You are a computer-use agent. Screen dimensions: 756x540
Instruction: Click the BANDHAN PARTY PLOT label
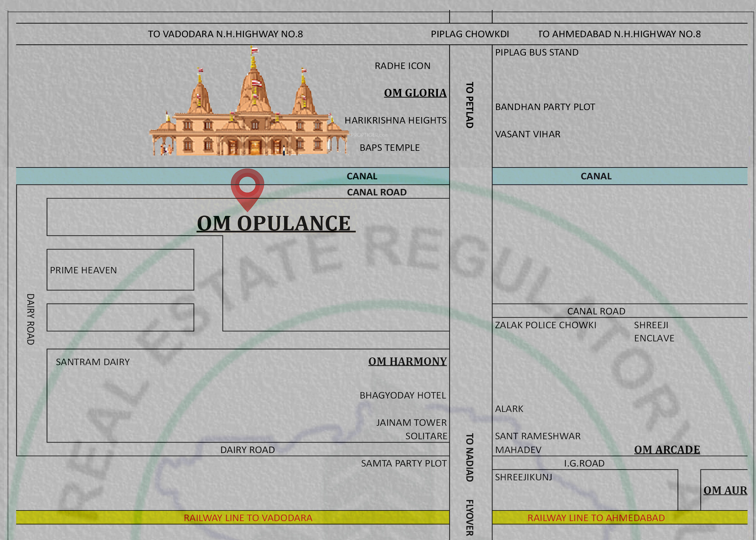(545, 107)
